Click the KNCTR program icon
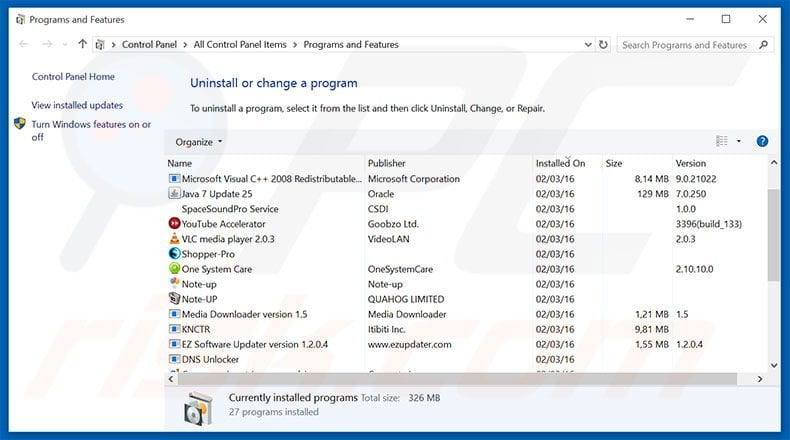The image size is (790, 440). pos(174,329)
